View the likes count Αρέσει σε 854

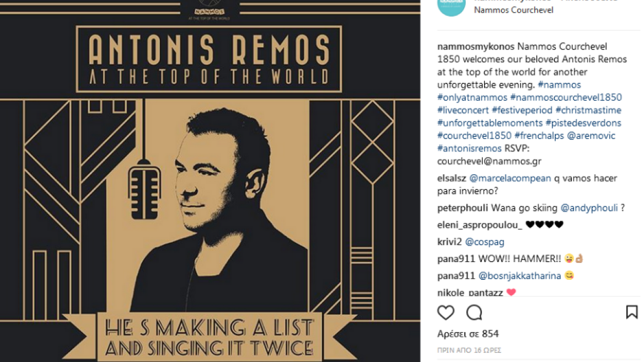[x=468, y=334]
